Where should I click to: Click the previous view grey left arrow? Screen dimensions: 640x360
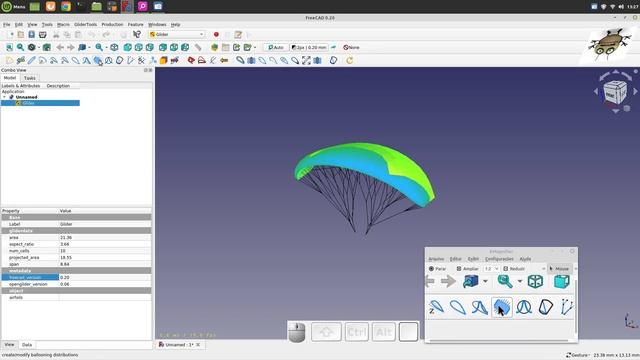point(60,47)
